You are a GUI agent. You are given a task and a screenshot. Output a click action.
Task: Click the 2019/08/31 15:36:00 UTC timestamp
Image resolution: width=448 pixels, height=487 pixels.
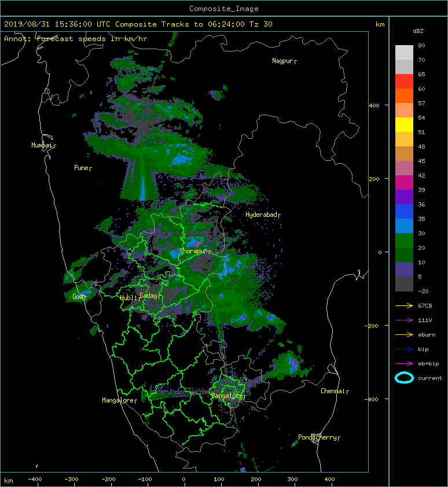(57, 24)
